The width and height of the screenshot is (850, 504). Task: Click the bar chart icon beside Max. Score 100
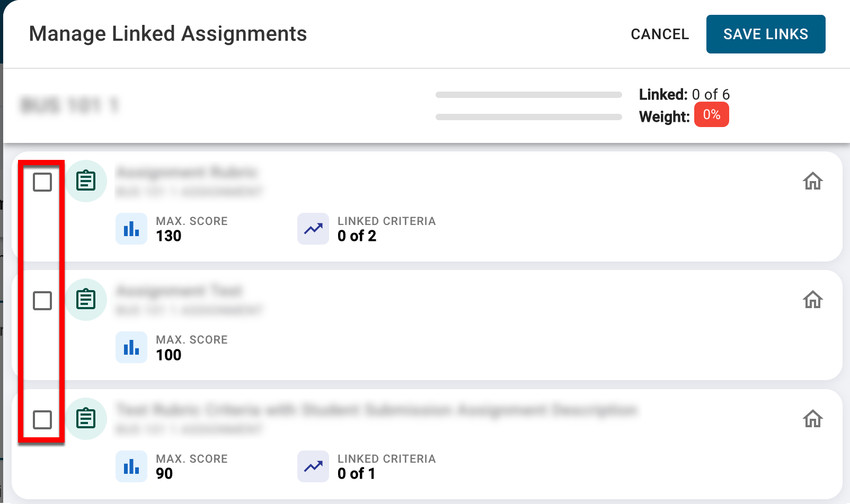pos(131,347)
